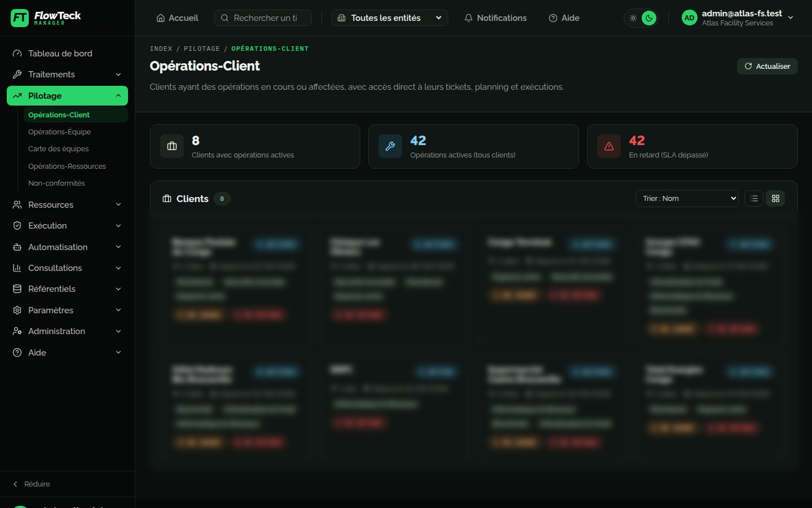
Task: Go to Accueil home link
Action: tap(177, 18)
